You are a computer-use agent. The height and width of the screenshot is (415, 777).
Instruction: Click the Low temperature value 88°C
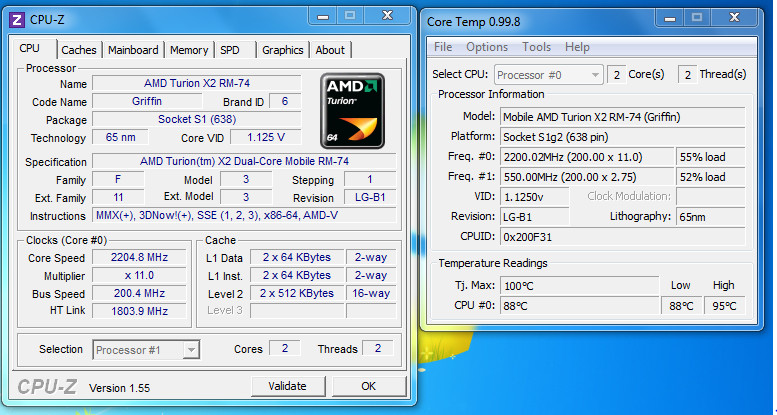(x=681, y=306)
